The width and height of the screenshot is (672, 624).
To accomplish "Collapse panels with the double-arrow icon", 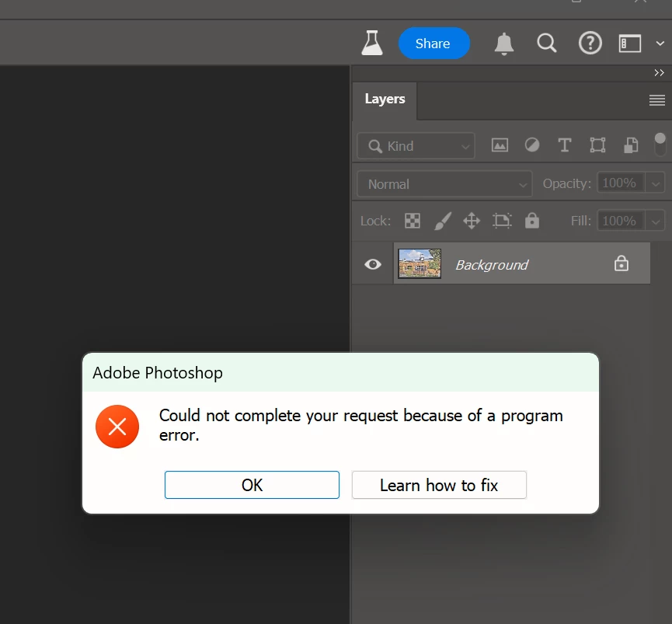I will [659, 73].
